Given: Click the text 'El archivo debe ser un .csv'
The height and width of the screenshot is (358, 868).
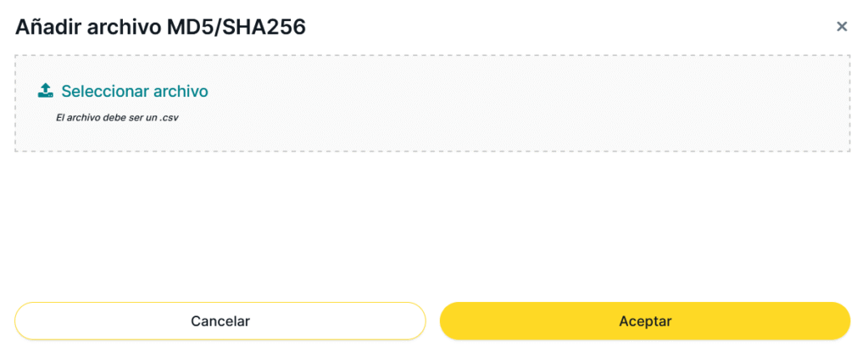Looking at the screenshot, I should (117, 118).
